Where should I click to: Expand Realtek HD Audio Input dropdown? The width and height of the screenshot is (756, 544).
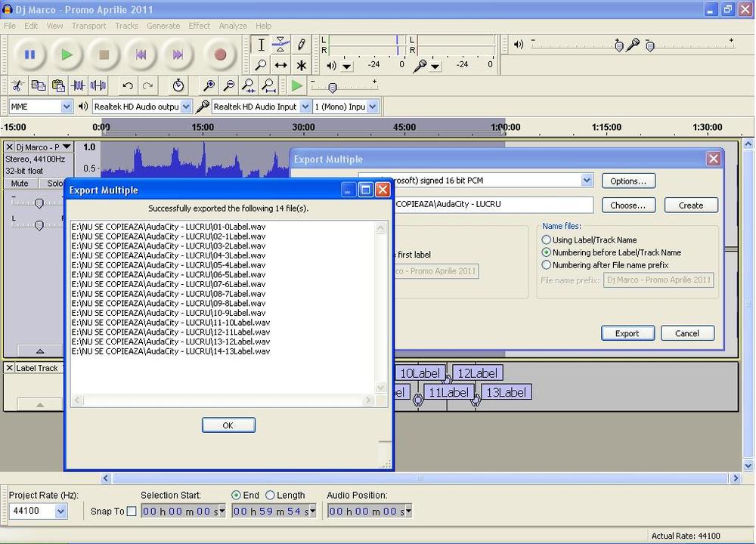coord(305,107)
